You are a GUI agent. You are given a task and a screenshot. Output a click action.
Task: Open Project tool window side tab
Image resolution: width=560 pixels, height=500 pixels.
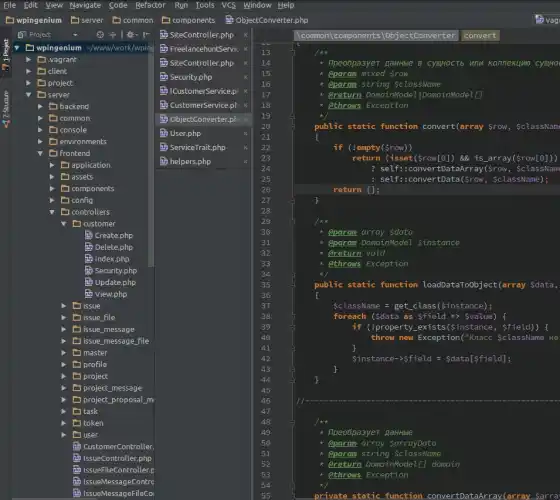click(x=6, y=54)
